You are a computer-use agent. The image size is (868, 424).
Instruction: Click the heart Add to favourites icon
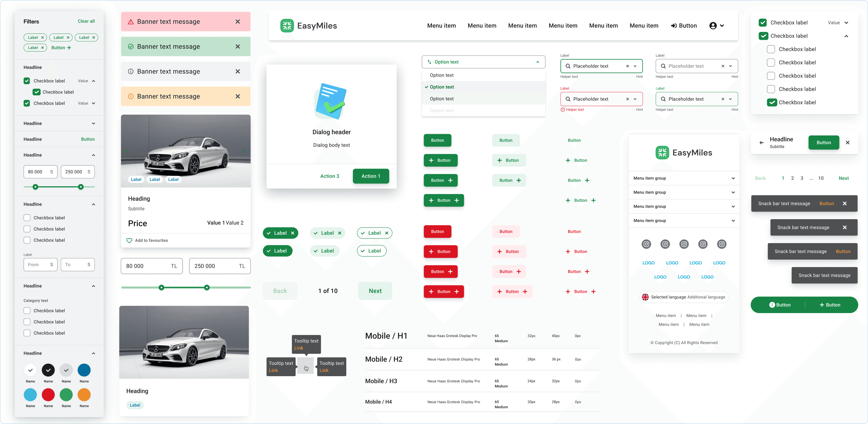(129, 241)
